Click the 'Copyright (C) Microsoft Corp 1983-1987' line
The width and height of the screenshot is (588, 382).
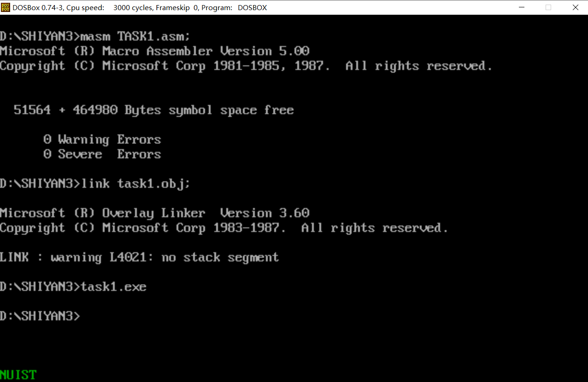(224, 228)
